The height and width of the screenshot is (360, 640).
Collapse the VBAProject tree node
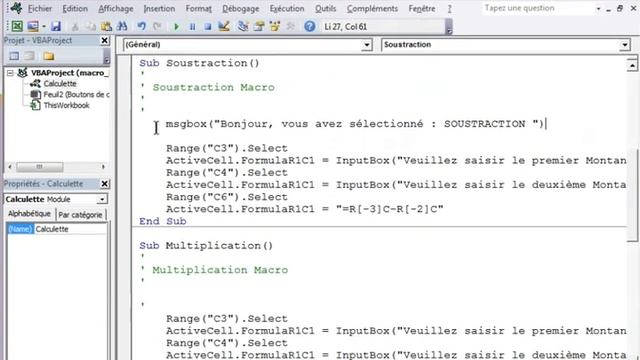(x=10, y=73)
